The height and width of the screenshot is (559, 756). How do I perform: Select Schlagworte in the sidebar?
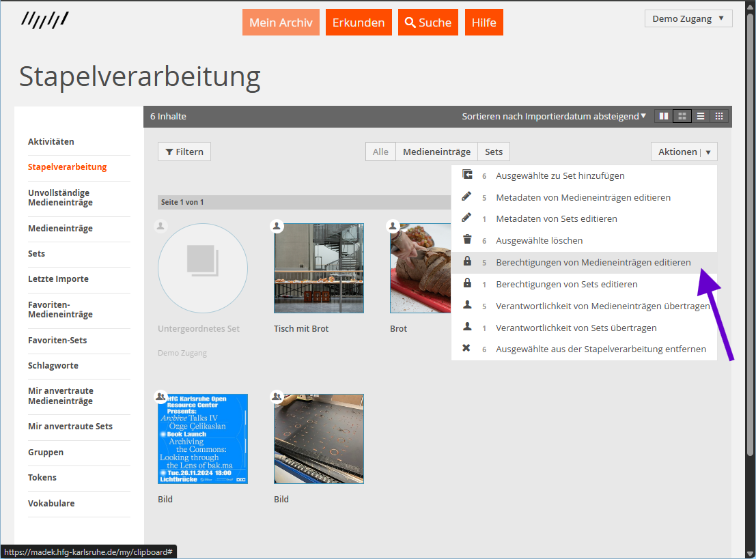tap(51, 367)
